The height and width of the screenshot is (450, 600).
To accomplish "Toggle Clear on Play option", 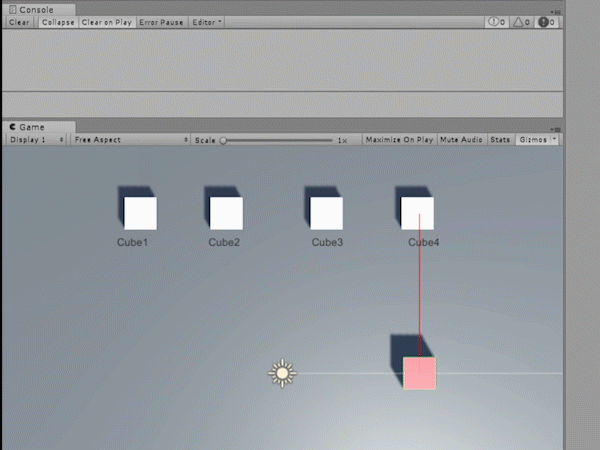I will click(106, 22).
